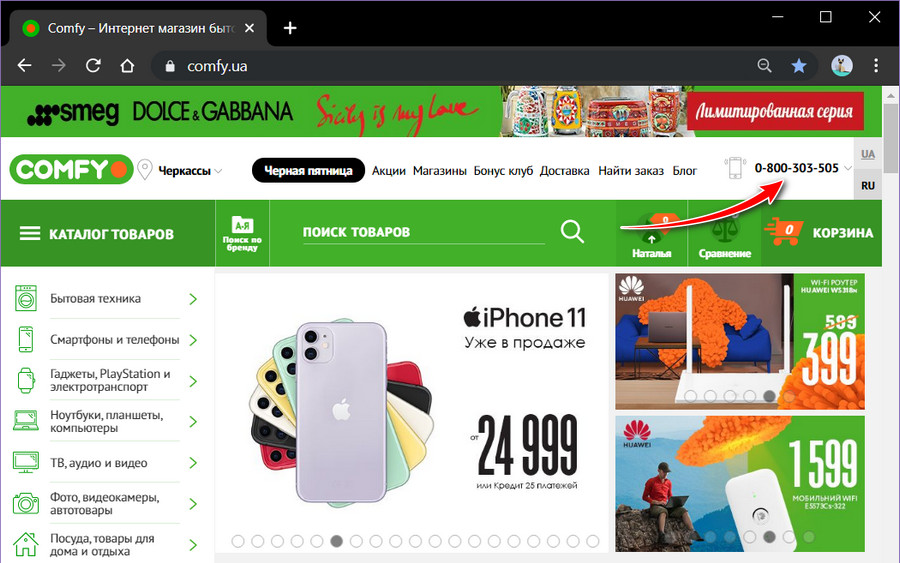Open the Каталог товаров menu
The image size is (900, 563).
(96, 234)
